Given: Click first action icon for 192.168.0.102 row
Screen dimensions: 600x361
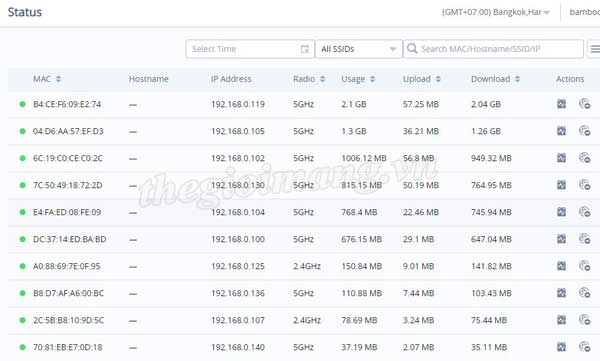Looking at the screenshot, I should 561,158.
